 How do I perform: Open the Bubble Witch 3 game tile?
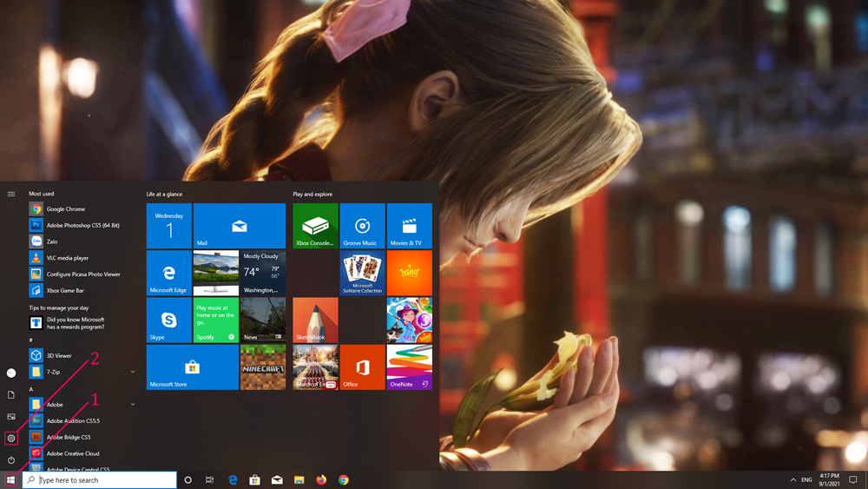point(410,320)
